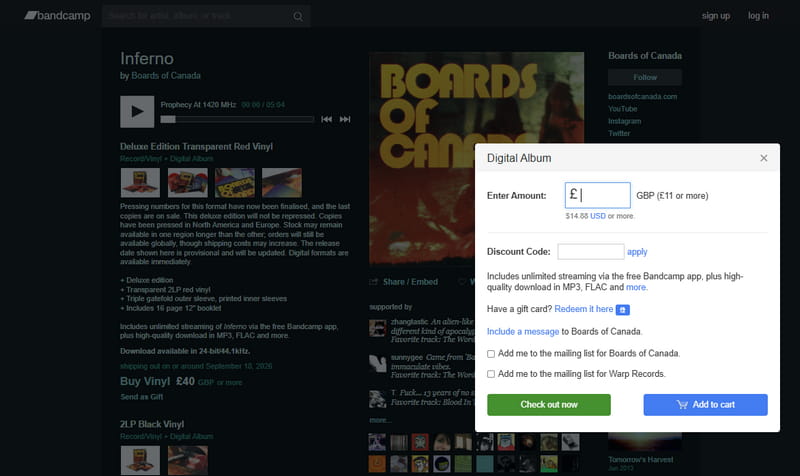Click Include a message link
Image resolution: width=800 pixels, height=476 pixels.
point(523,332)
